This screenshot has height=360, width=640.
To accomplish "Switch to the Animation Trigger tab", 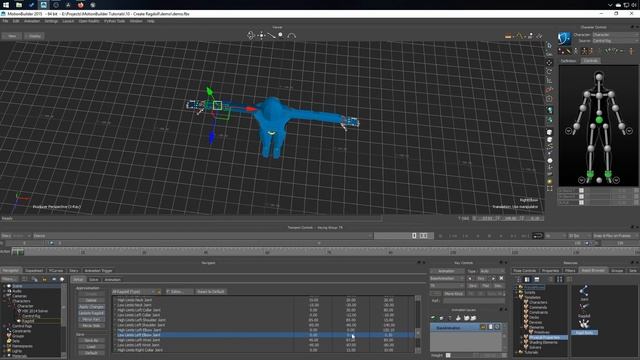I will pos(98,271).
